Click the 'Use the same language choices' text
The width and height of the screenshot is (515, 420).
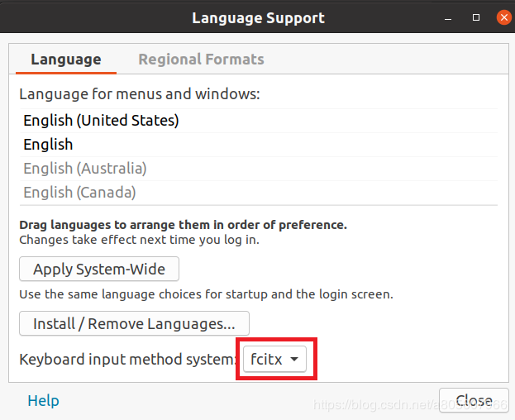[x=206, y=294]
